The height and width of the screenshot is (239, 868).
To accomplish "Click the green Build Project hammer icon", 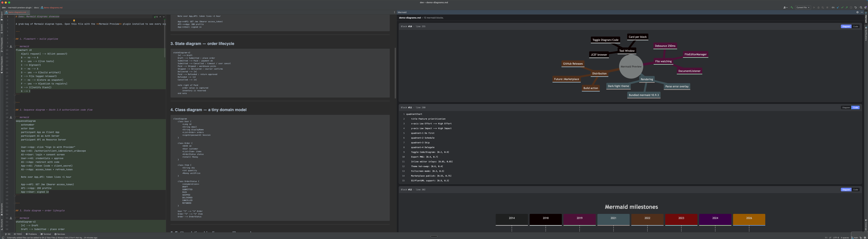I will [x=792, y=7].
